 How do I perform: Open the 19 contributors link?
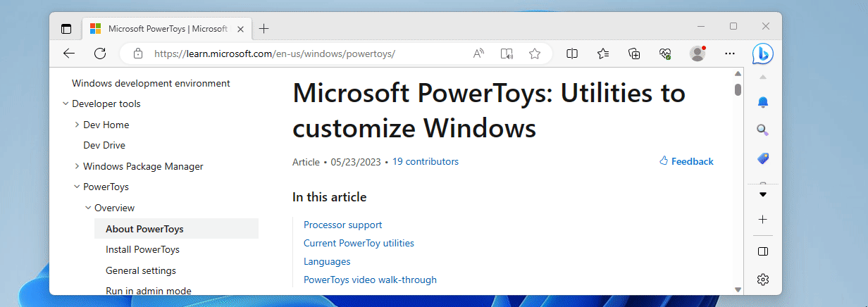point(425,162)
